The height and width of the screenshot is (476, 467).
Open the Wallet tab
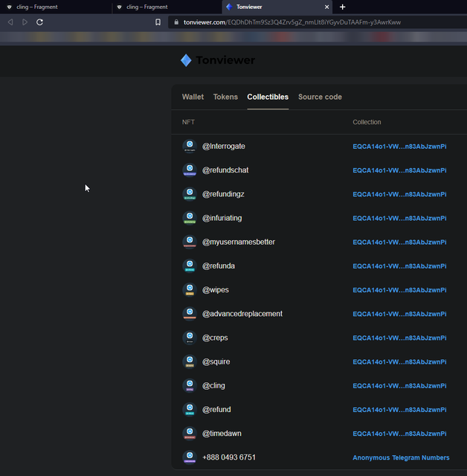point(193,97)
